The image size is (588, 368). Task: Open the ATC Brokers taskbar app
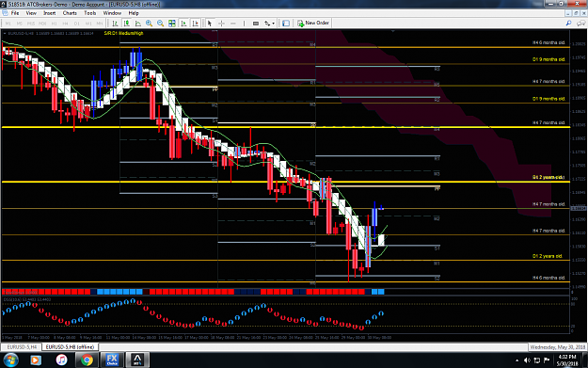pos(137,360)
